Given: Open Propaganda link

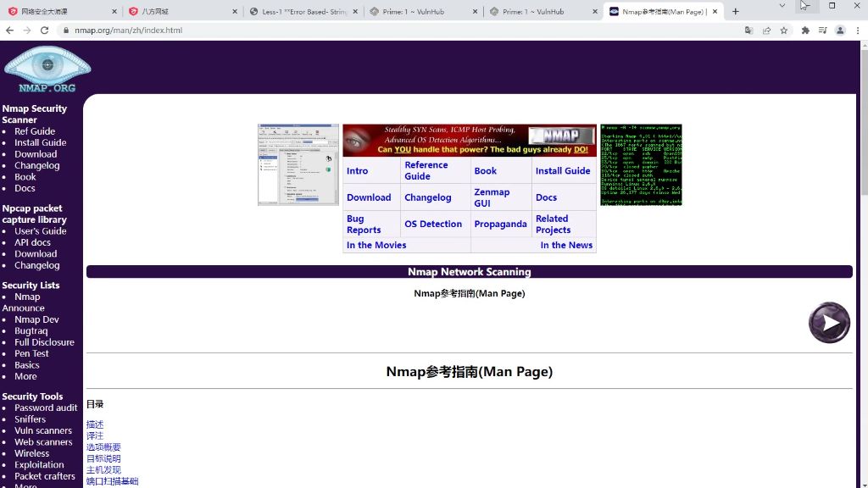Looking at the screenshot, I should [x=500, y=224].
